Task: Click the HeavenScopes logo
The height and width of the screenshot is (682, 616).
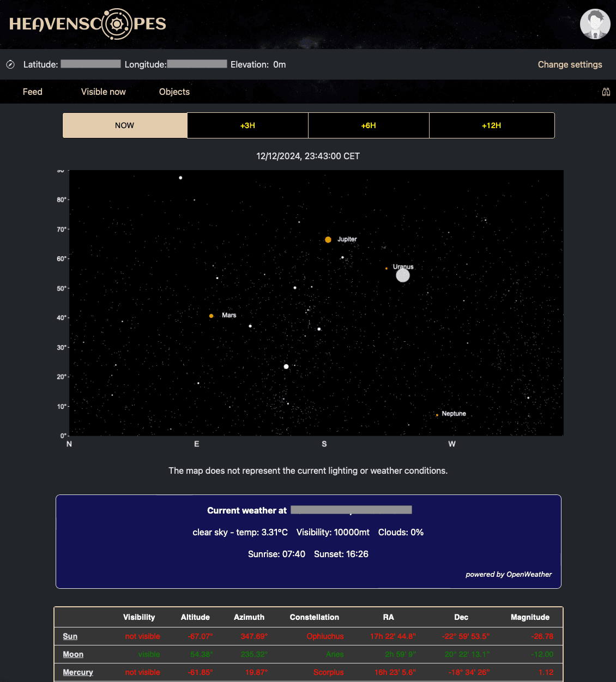Action: pyautogui.click(x=88, y=24)
